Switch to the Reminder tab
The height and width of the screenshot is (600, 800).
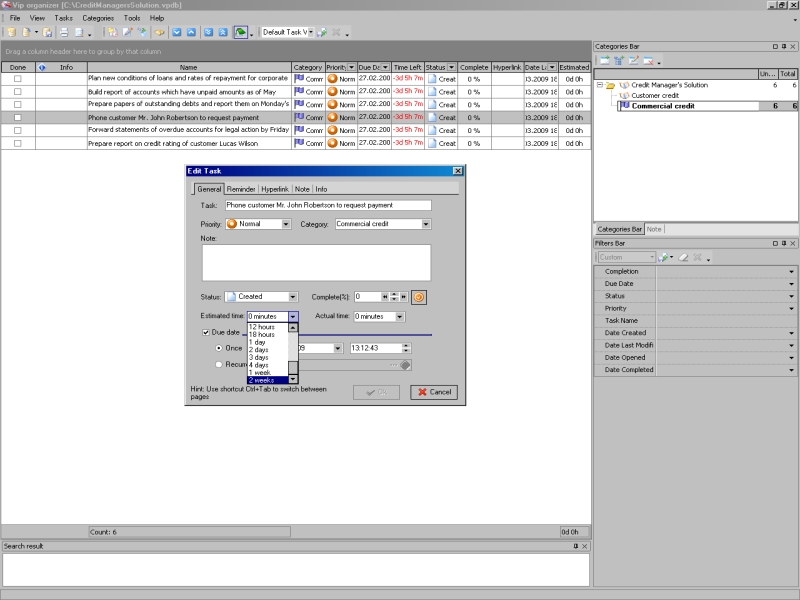[241, 189]
